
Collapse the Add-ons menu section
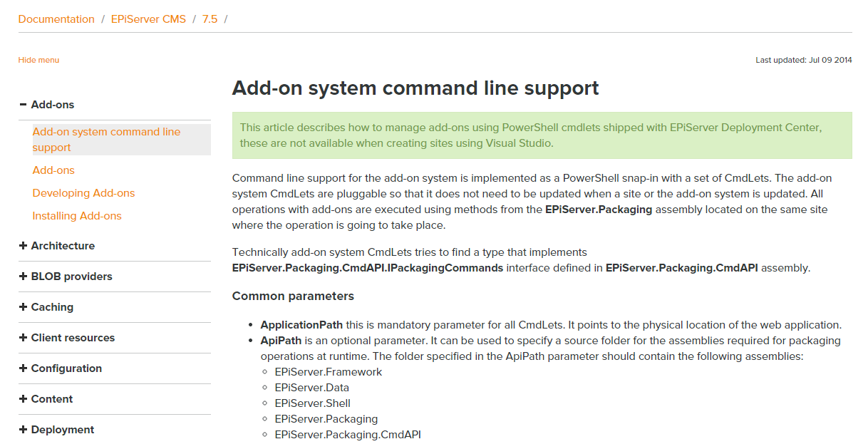pos(53,105)
